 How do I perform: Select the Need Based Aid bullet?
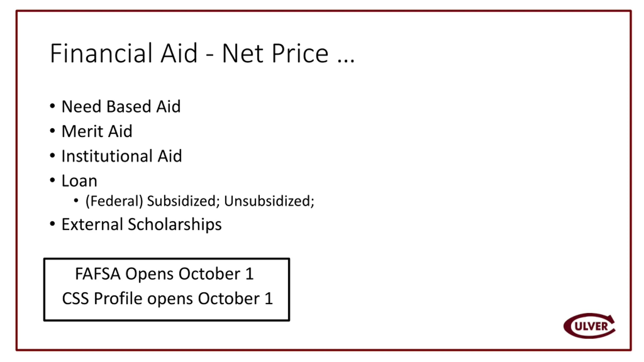point(121,106)
